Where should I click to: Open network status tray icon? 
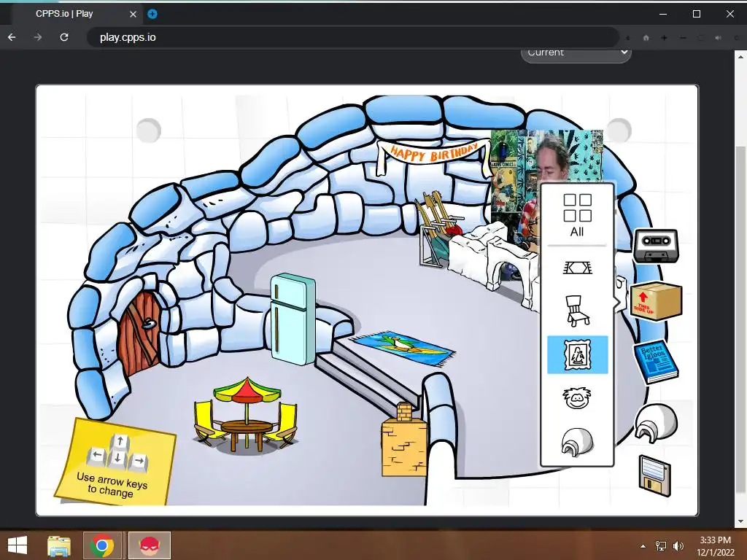pyautogui.click(x=661, y=546)
